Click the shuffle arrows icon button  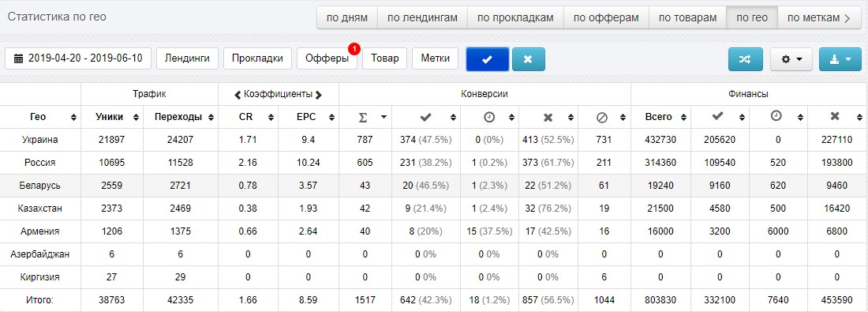pyautogui.click(x=746, y=58)
